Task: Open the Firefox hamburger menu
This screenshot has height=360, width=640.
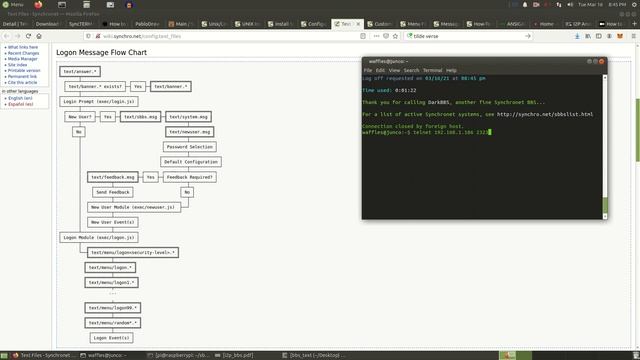Action: (633, 36)
